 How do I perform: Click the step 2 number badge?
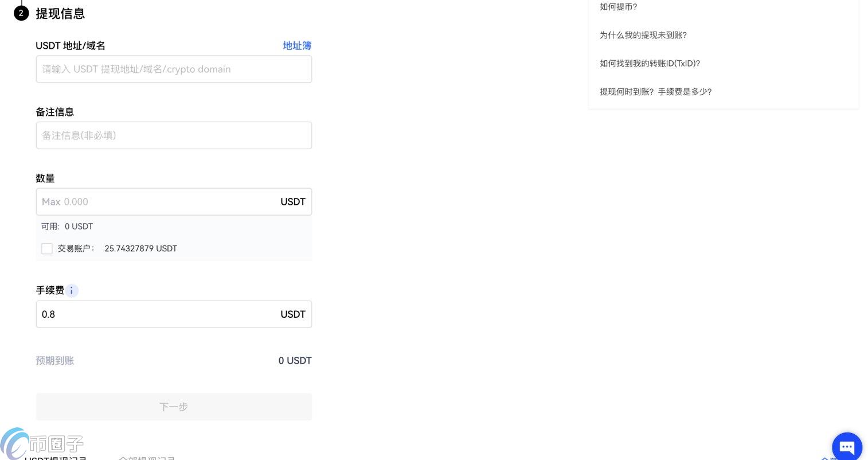click(21, 13)
